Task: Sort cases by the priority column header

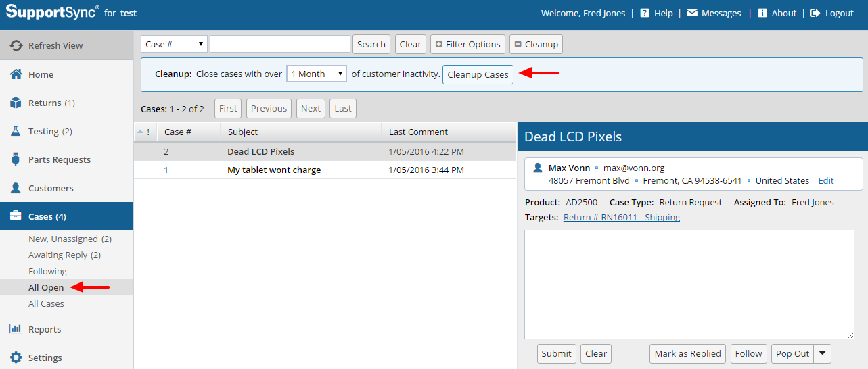Action: (x=143, y=132)
